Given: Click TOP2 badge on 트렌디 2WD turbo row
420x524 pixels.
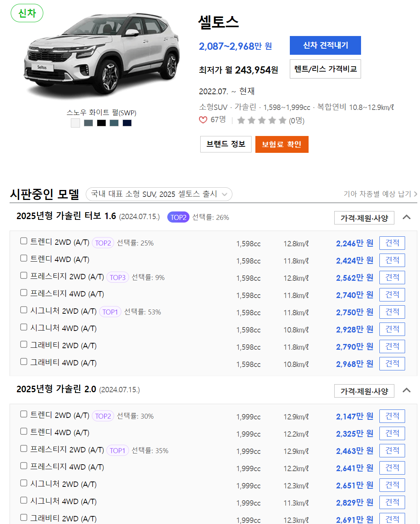Looking at the screenshot, I should [103, 243].
